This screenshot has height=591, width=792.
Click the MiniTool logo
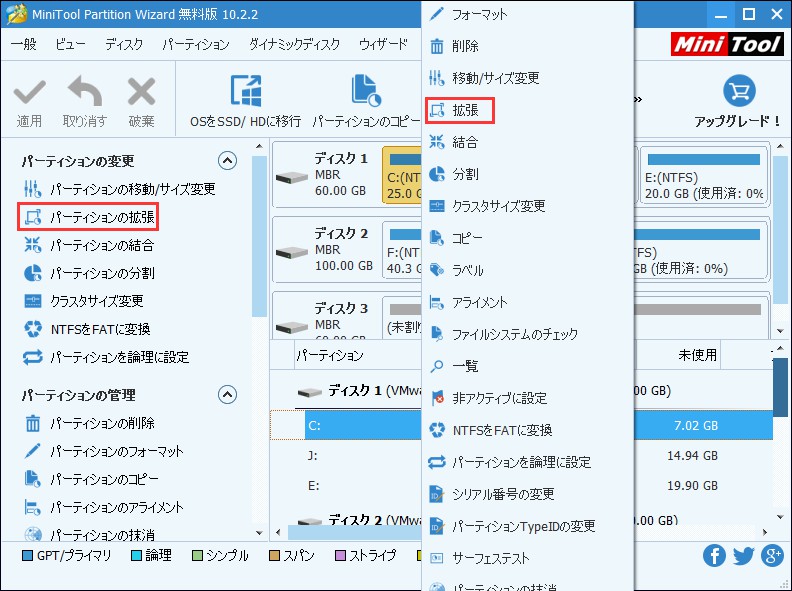tap(727, 44)
